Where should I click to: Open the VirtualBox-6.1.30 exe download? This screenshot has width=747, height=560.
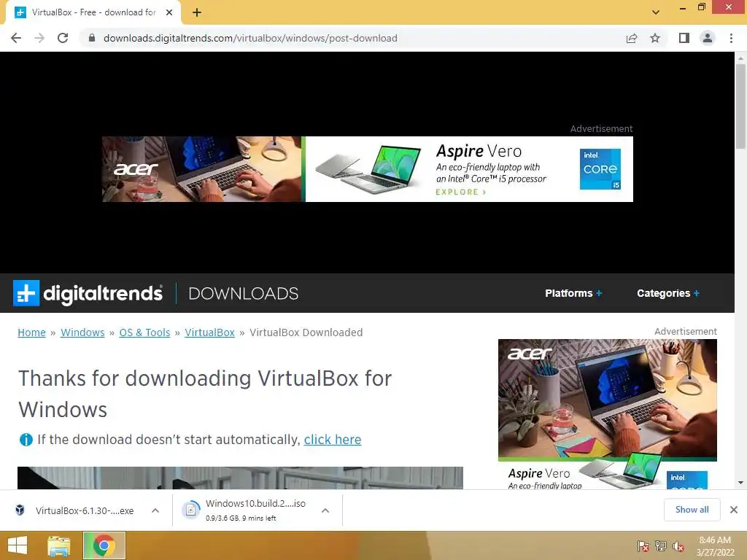tap(76, 510)
